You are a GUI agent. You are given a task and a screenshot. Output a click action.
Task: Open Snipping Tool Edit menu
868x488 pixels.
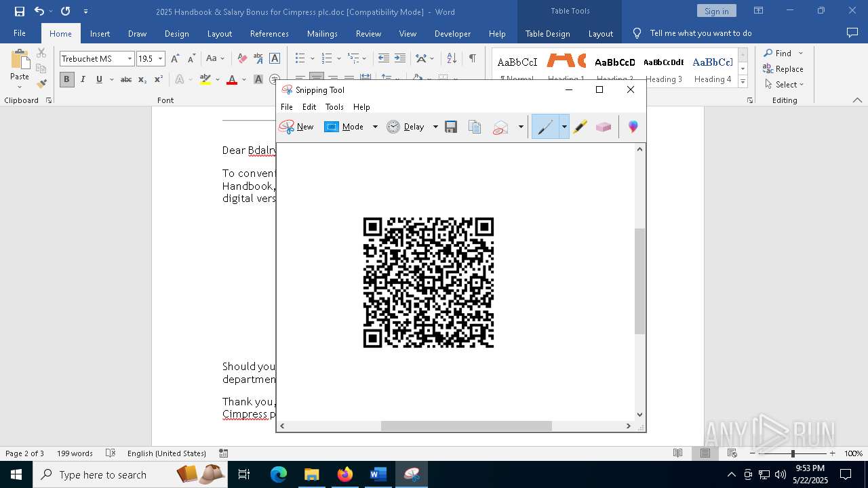(x=309, y=107)
